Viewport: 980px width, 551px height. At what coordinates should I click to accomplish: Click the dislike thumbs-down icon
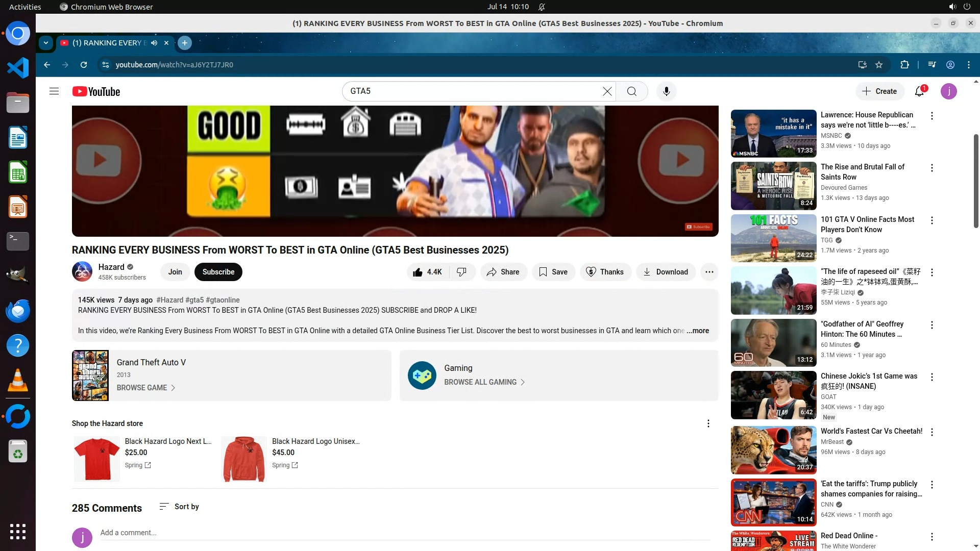(461, 272)
